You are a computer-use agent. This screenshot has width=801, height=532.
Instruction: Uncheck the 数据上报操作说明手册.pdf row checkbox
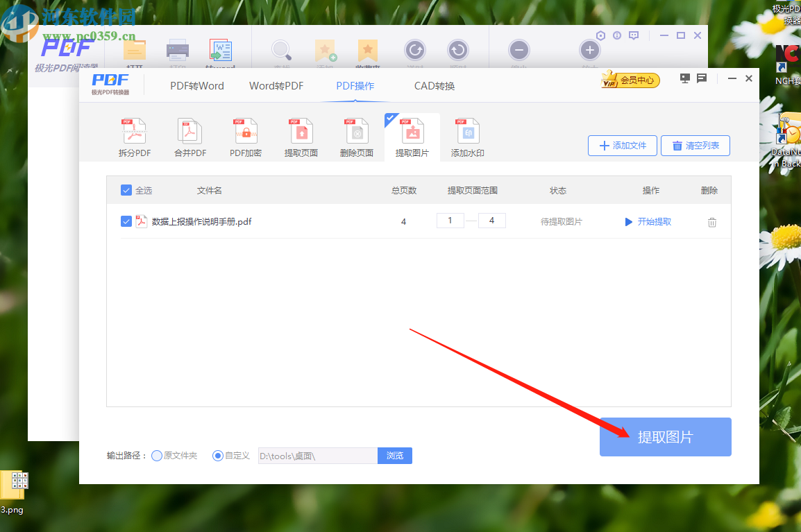coord(126,220)
